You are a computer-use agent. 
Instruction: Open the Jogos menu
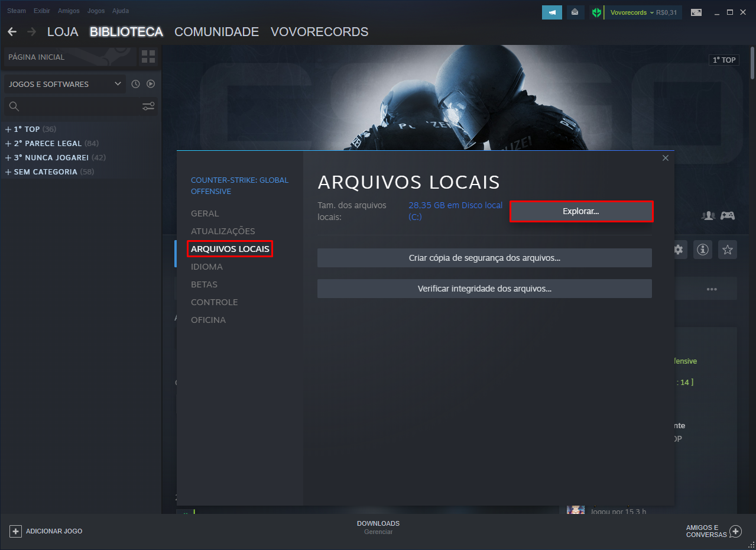coord(96,11)
